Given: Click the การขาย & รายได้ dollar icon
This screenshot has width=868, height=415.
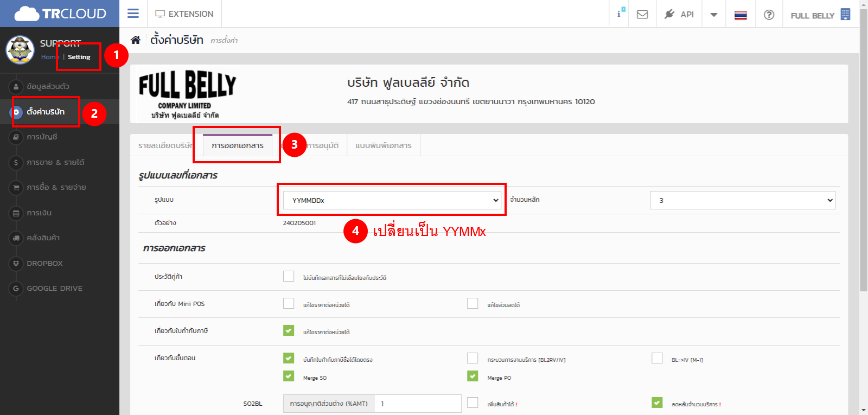Looking at the screenshot, I should tap(16, 162).
